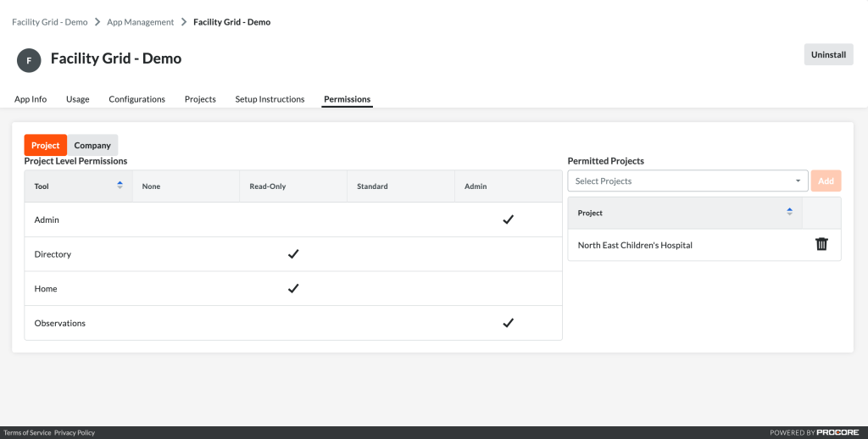Click the Home row Read-Only checkmark
The height and width of the screenshot is (439, 868).
point(292,288)
